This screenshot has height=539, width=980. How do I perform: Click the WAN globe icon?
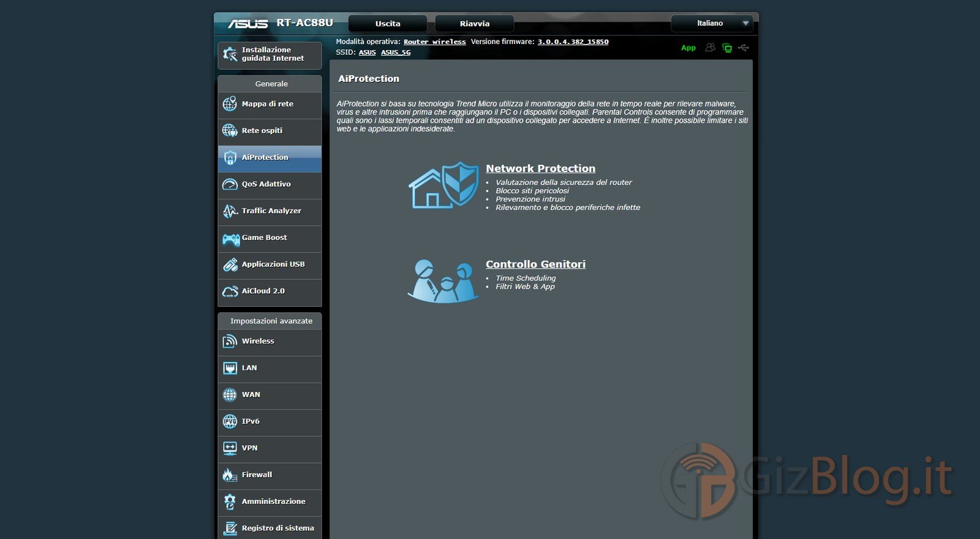click(x=230, y=395)
